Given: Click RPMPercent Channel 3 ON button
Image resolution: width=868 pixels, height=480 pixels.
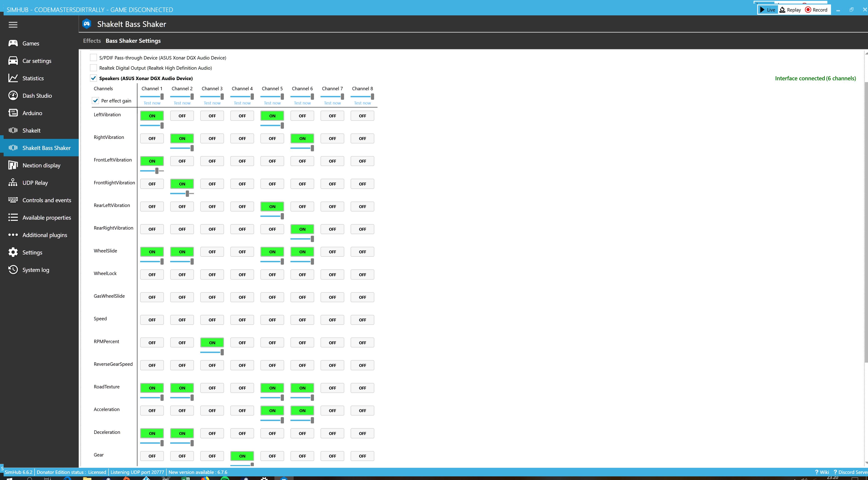Looking at the screenshot, I should 212,342.
